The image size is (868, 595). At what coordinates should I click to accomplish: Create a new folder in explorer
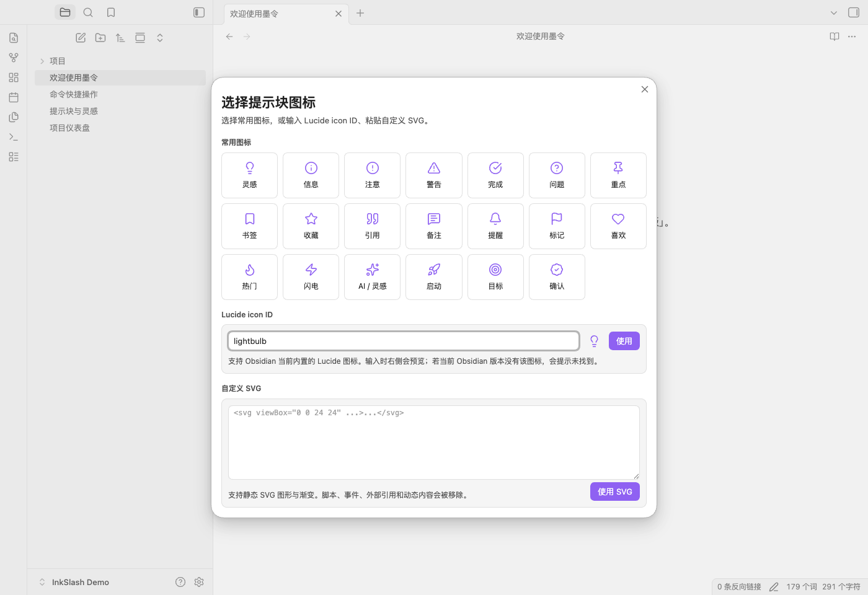(x=100, y=38)
